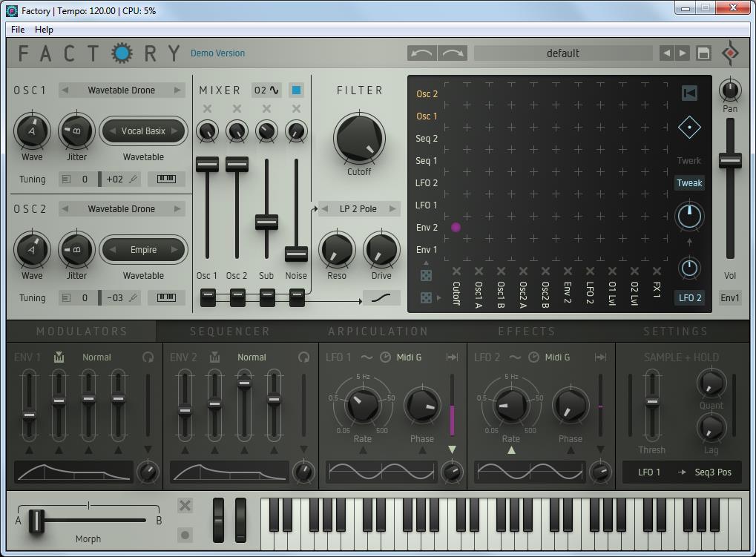This screenshot has width=756, height=557.
Task: Click the red diamond logo icon
Action: point(731,53)
